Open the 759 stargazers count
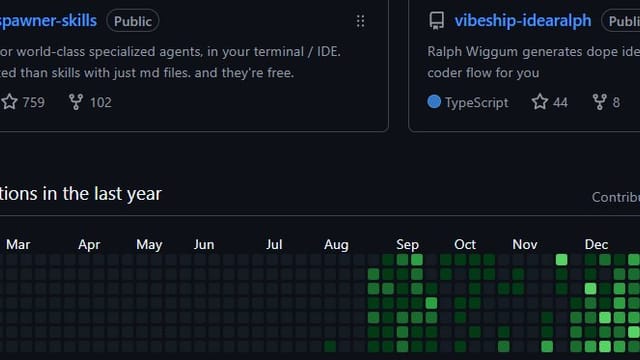 coord(33,102)
